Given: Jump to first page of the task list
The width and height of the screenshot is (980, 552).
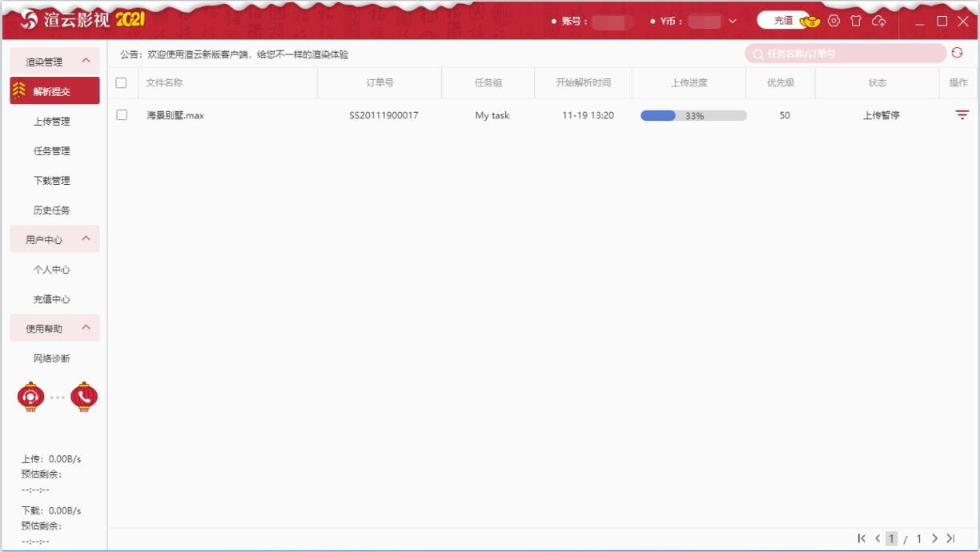Looking at the screenshot, I should click(x=862, y=538).
